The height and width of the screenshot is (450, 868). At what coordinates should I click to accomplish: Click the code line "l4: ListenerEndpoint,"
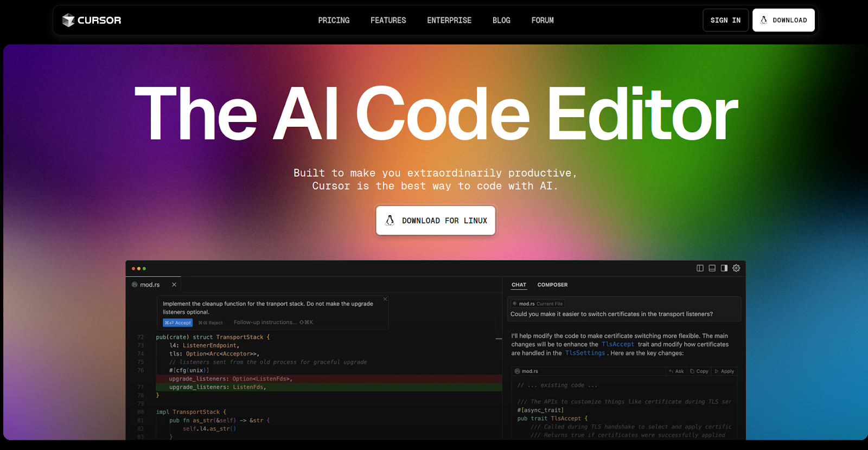pos(204,345)
